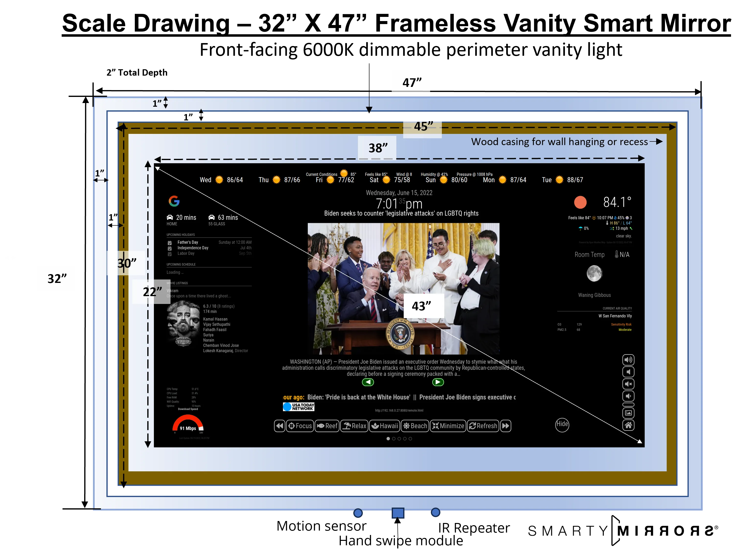Click the SmartyMirrors logo
The height and width of the screenshot is (557, 756).
(623, 531)
